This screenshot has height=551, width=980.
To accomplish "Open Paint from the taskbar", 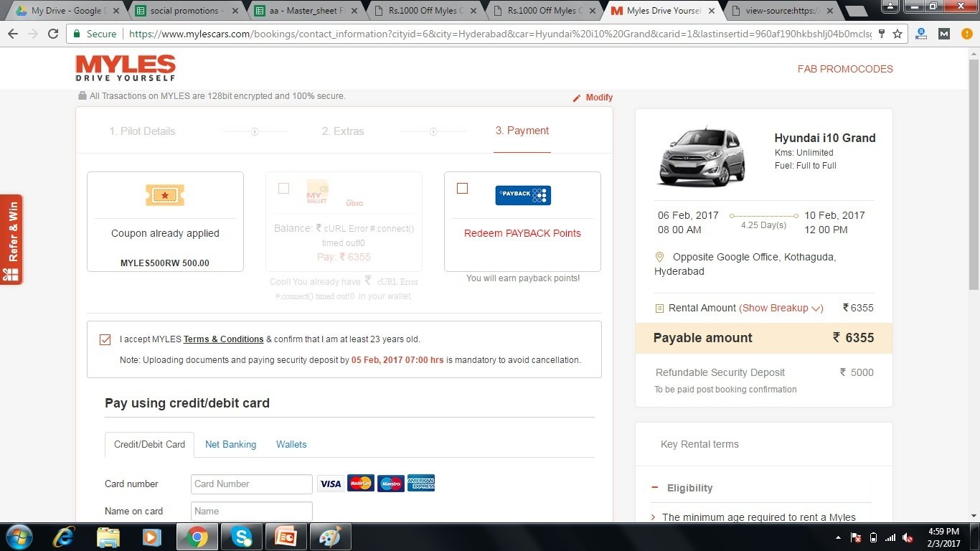I will 331,537.
